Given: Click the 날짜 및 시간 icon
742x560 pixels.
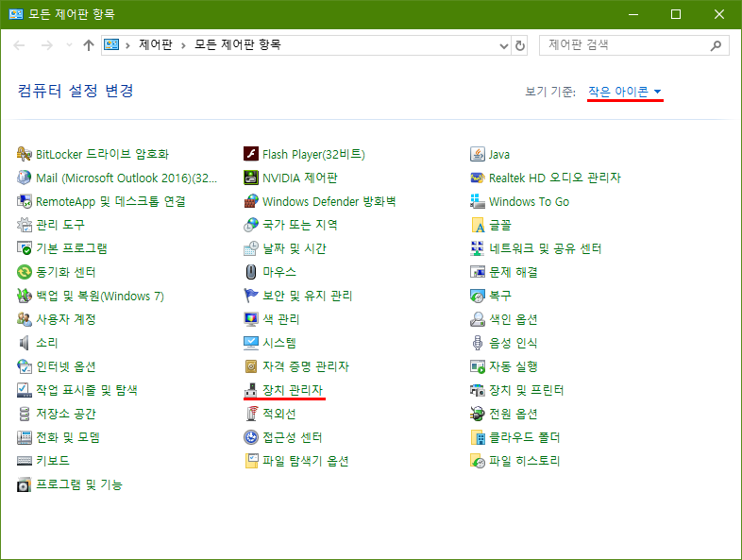Looking at the screenshot, I should click(251, 248).
